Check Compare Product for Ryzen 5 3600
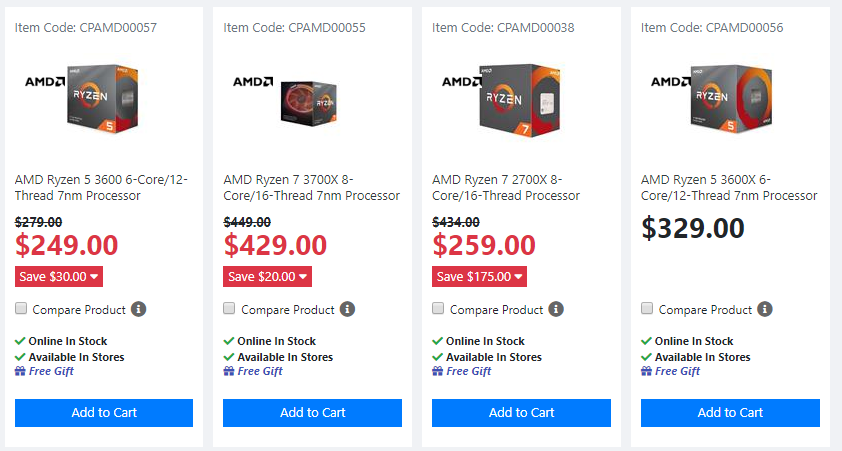 22,309
